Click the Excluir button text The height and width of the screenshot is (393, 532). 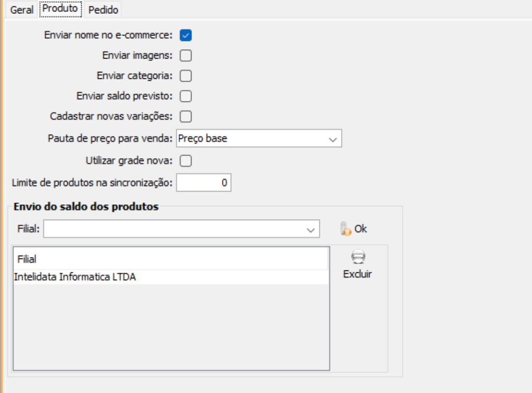(357, 274)
